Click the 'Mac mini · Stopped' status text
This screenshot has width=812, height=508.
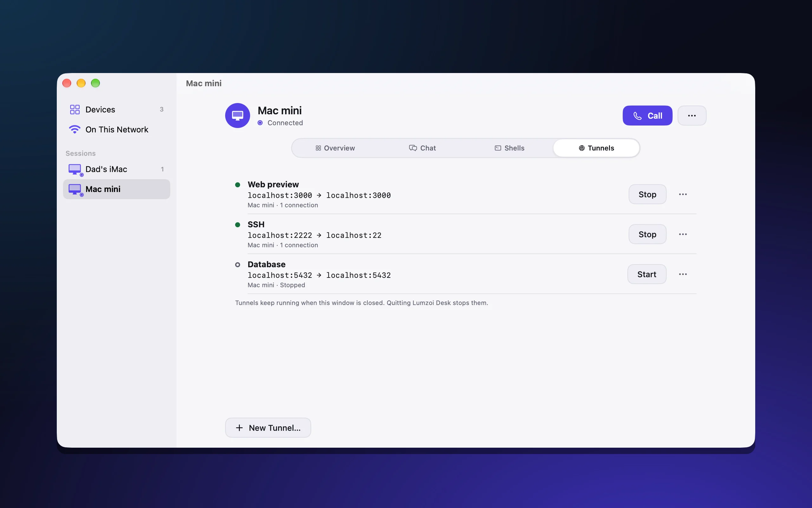[x=276, y=285]
